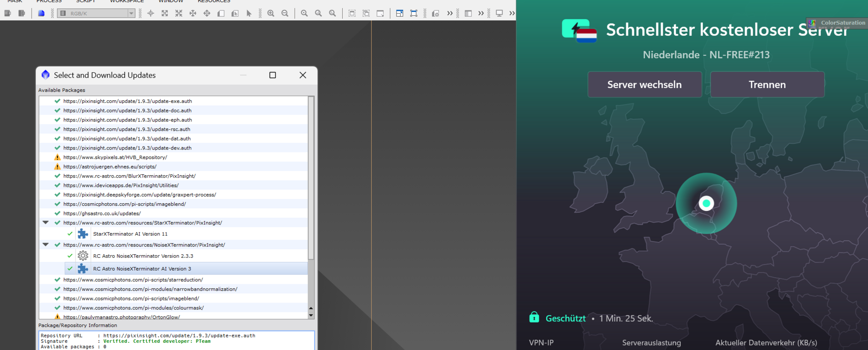Open the PROCESS menu in PixInsight
Image resolution: width=868 pixels, height=350 pixels.
(49, 1)
